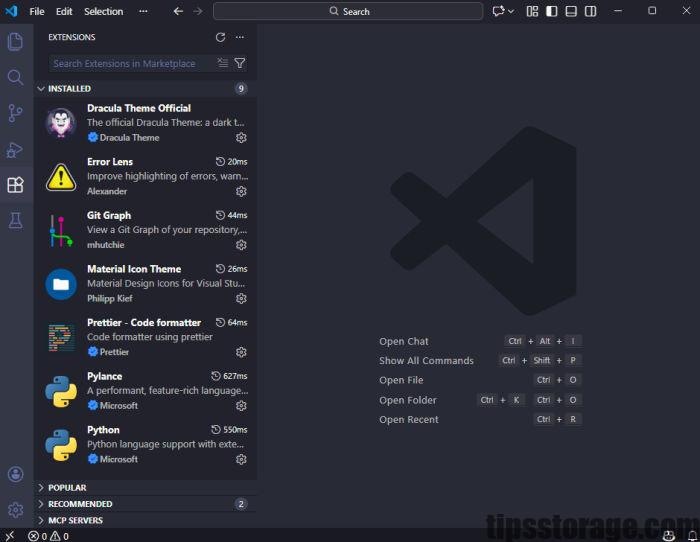Click Open File on welcome screen

[401, 380]
